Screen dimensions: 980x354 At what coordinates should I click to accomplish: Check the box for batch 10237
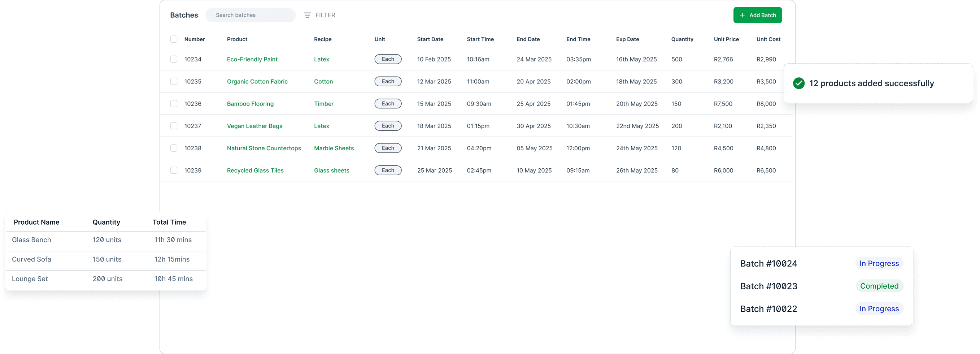pyautogui.click(x=174, y=126)
